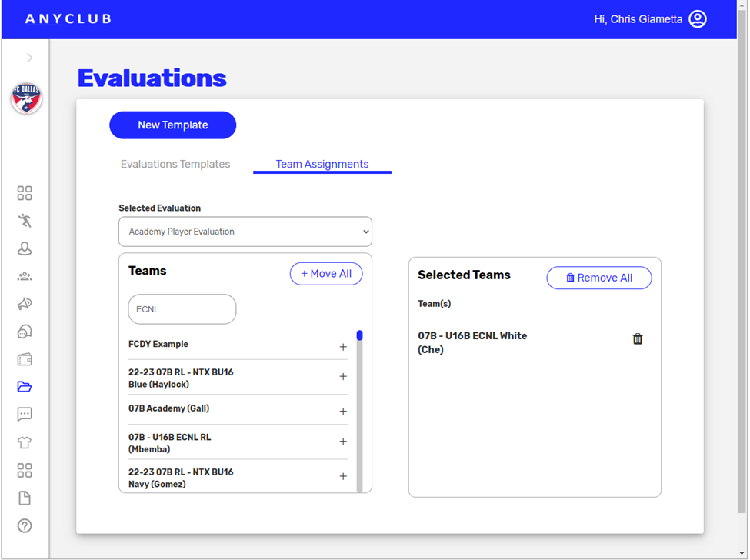
Task: Delete 07B - U16B ECNL White team with trash icon
Action: [638, 339]
